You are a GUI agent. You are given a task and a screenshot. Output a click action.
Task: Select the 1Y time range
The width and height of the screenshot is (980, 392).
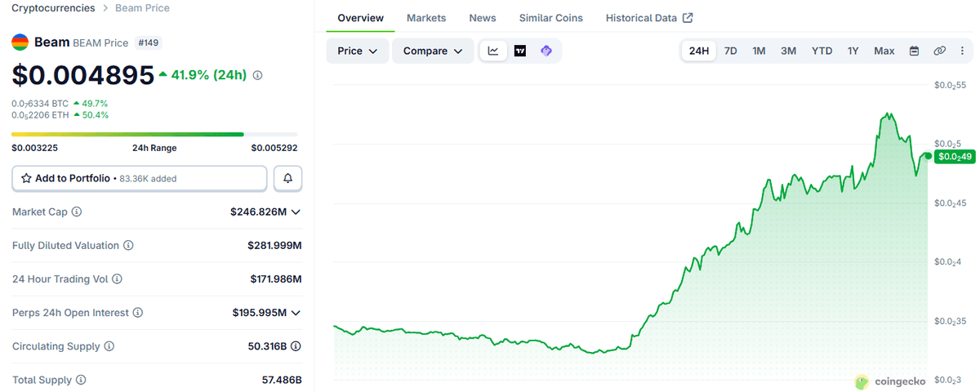[853, 51]
